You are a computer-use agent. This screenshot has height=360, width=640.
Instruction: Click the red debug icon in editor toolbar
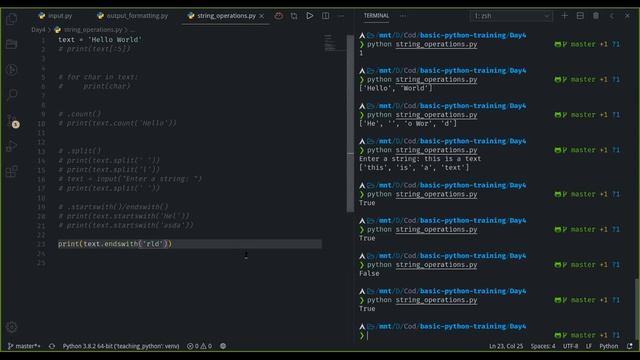point(279,16)
